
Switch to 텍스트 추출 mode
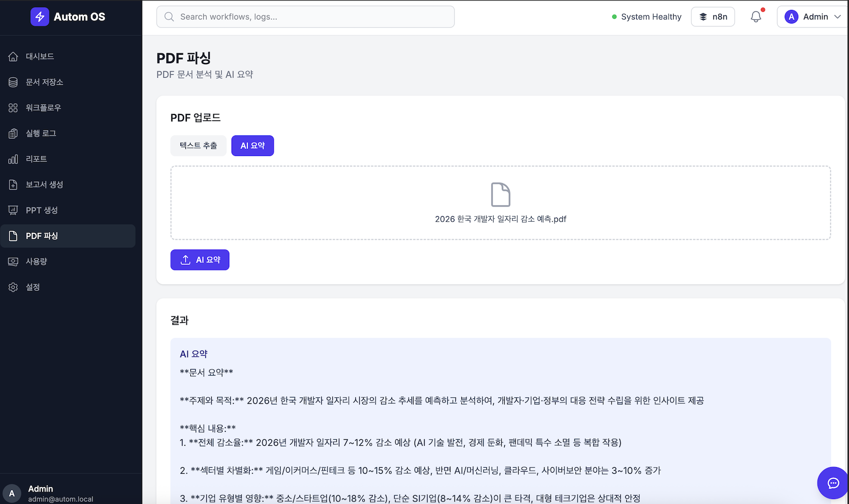pos(198,146)
